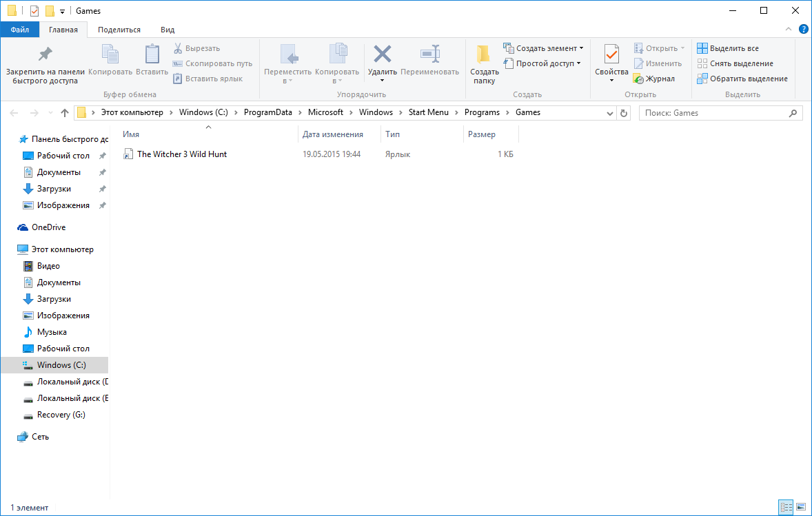Click Pin to Quick Access (Закрепить на панели) icon
This screenshot has width=812, height=516.
[x=45, y=54]
